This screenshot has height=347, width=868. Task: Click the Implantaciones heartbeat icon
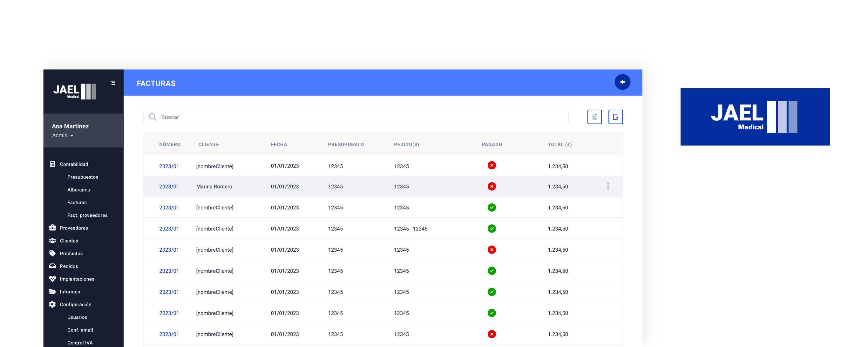pyautogui.click(x=52, y=279)
